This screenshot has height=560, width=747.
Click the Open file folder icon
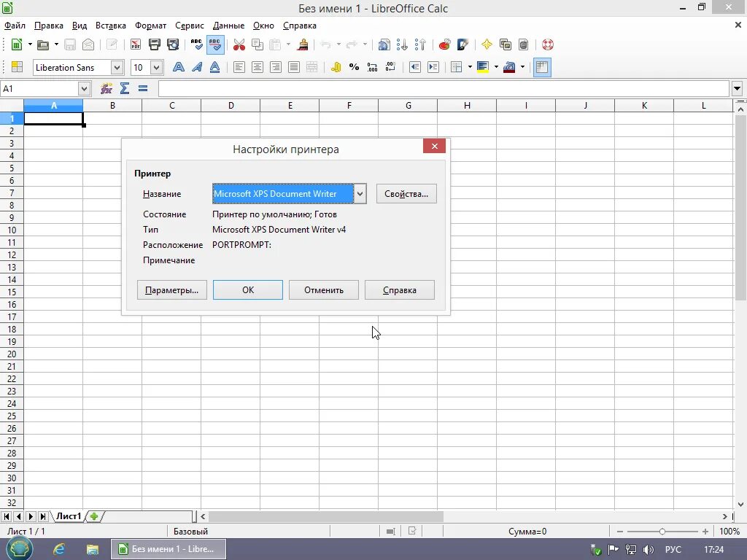tap(43, 44)
